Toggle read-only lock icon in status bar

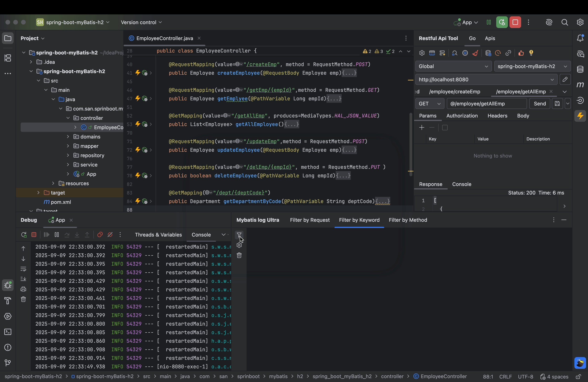pos(578,377)
